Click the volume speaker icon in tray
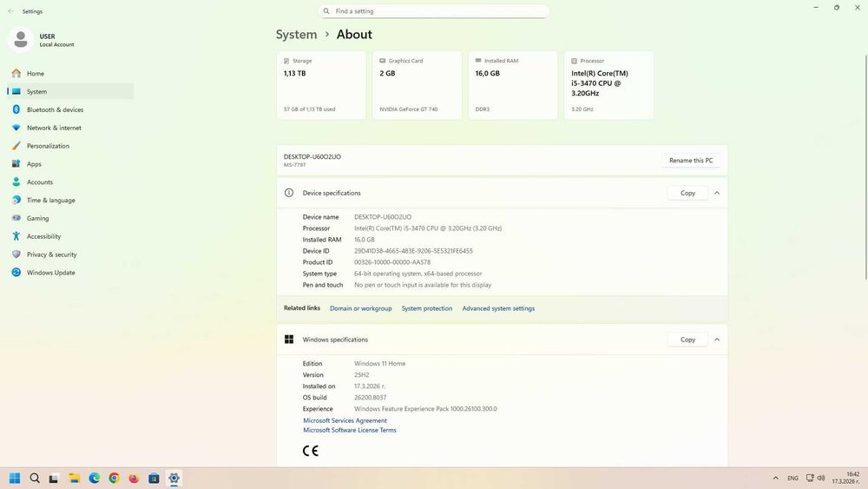 click(821, 478)
